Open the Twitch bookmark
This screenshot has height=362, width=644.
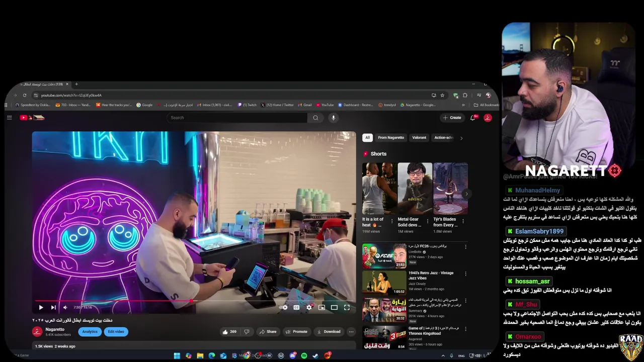click(247, 105)
